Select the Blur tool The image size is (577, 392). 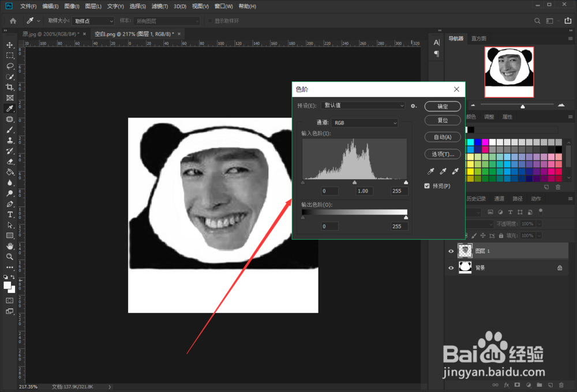pyautogui.click(x=10, y=183)
